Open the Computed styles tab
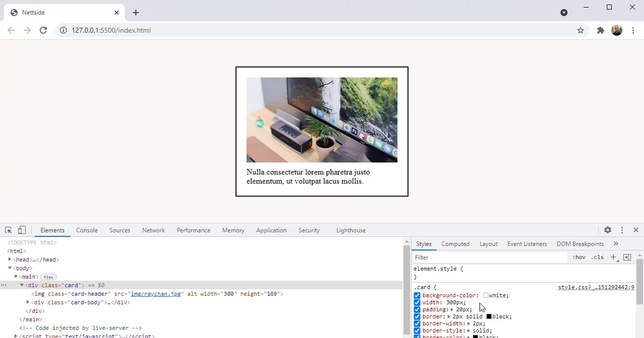 pyautogui.click(x=456, y=244)
